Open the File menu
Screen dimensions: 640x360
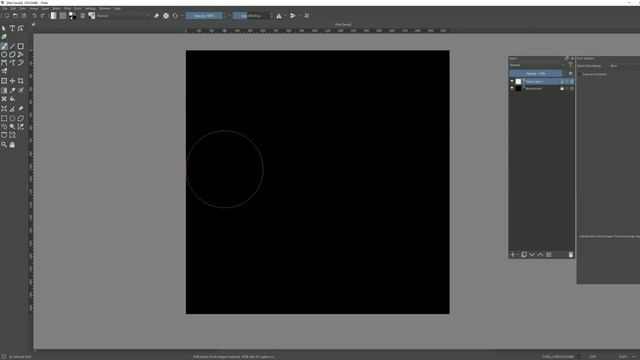pyautogui.click(x=5, y=8)
